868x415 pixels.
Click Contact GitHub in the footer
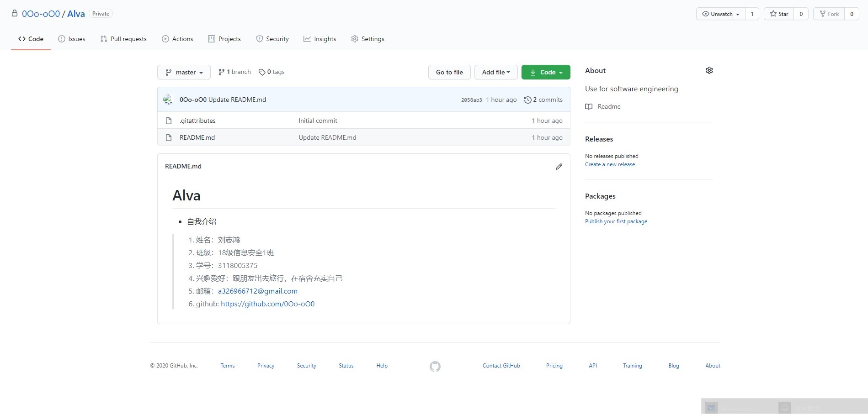tap(501, 366)
